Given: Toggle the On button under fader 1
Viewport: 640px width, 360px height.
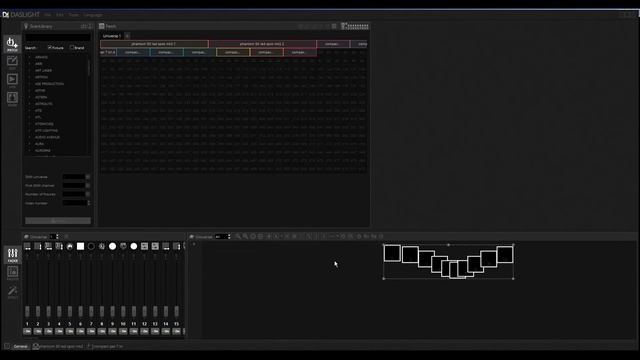Looking at the screenshot, I should 27,331.
